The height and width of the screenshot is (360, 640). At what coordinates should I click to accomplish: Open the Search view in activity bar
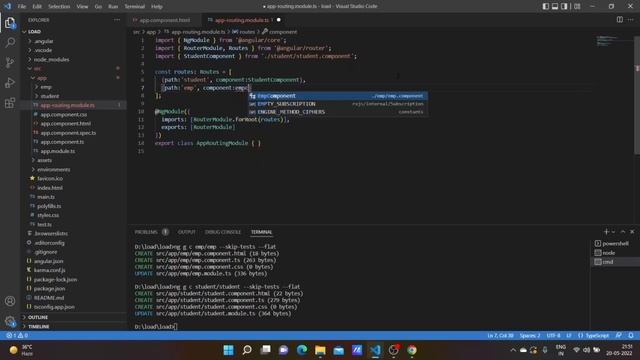(10, 42)
